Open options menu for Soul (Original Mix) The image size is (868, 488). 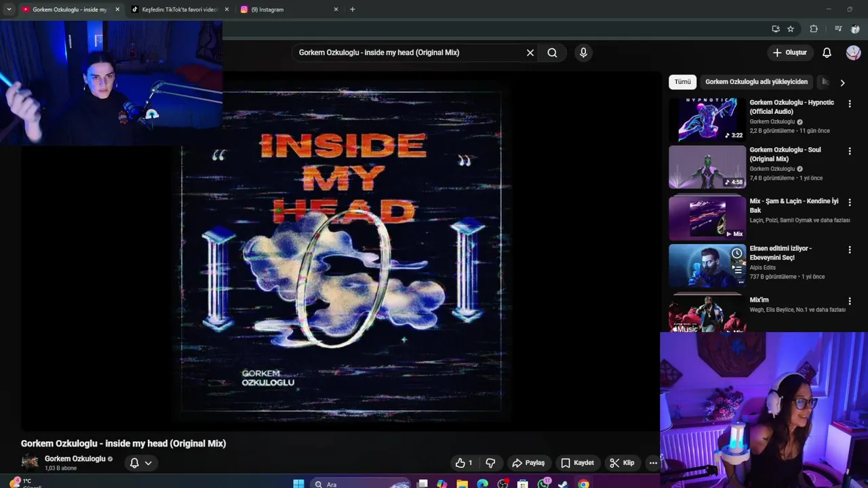(x=849, y=151)
